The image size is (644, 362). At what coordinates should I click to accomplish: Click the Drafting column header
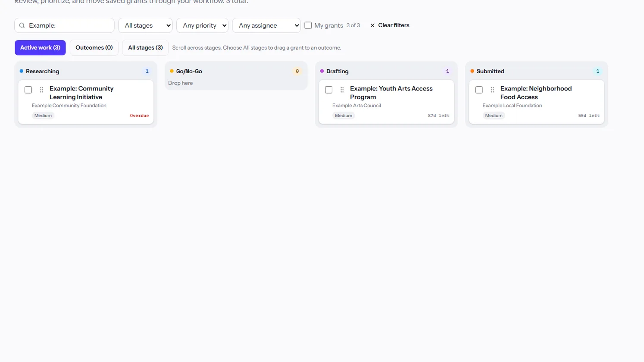337,71
